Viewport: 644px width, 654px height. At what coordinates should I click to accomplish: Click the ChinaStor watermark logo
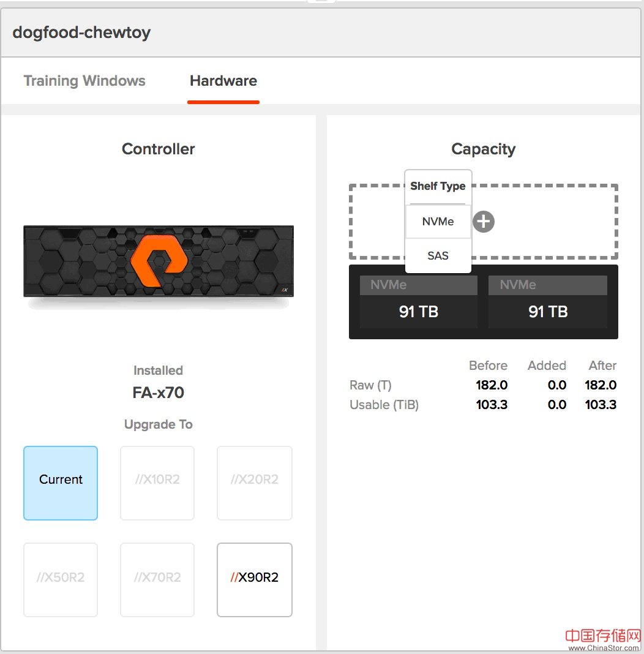(x=602, y=639)
